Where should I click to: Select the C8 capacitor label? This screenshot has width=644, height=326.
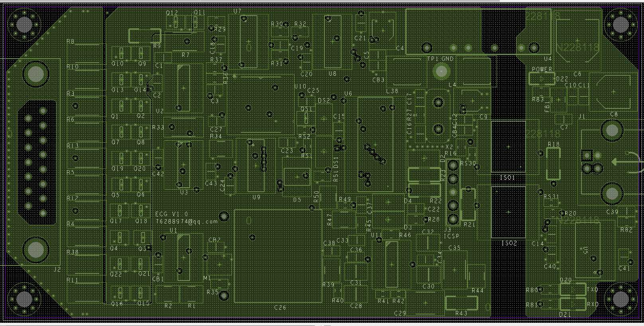pos(614,114)
